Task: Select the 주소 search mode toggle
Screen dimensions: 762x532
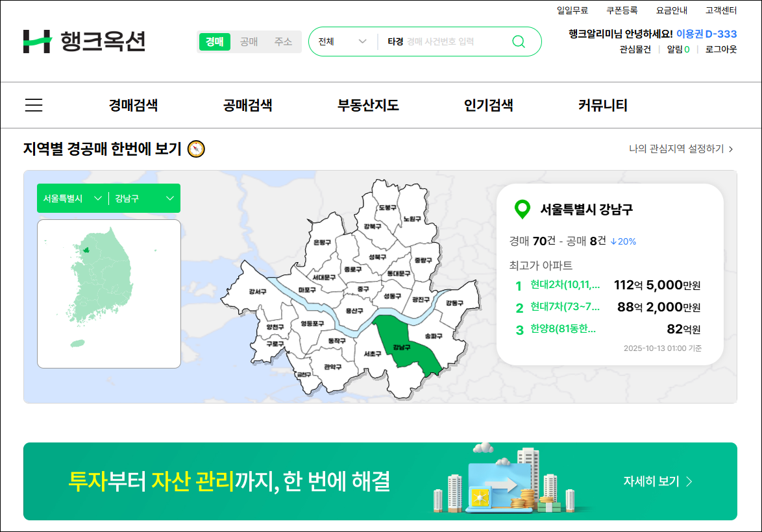Action: (283, 42)
